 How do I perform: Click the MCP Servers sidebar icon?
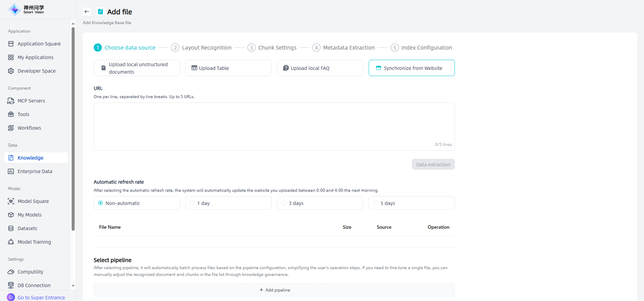tap(11, 101)
